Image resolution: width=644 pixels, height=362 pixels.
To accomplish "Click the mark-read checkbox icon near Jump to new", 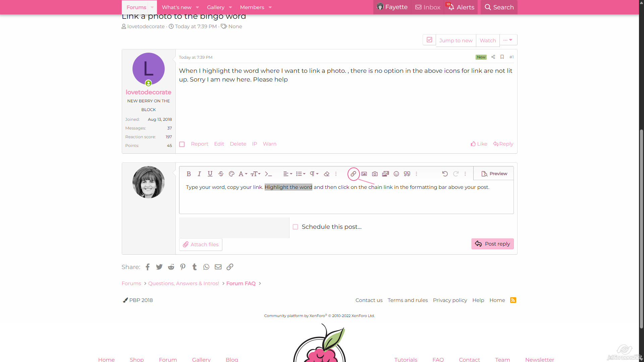I will point(429,40).
